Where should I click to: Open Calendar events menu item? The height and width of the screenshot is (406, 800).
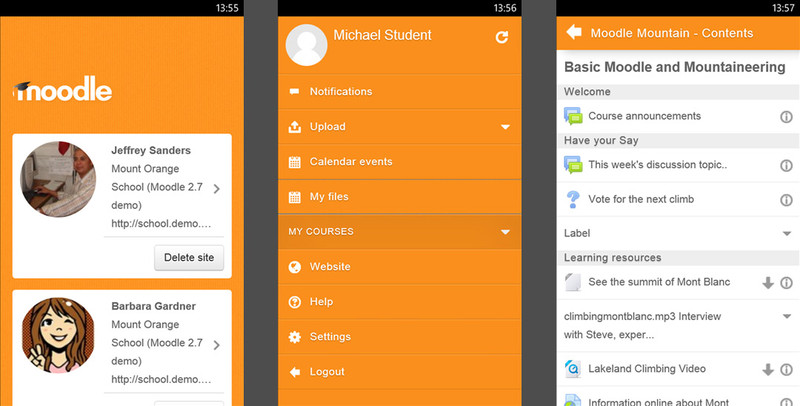pos(399,162)
